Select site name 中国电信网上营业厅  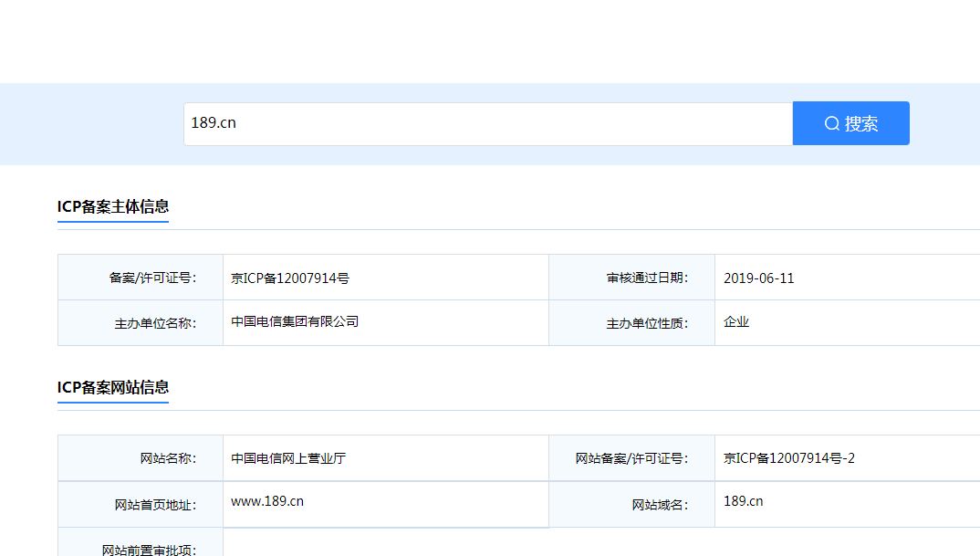coord(288,458)
